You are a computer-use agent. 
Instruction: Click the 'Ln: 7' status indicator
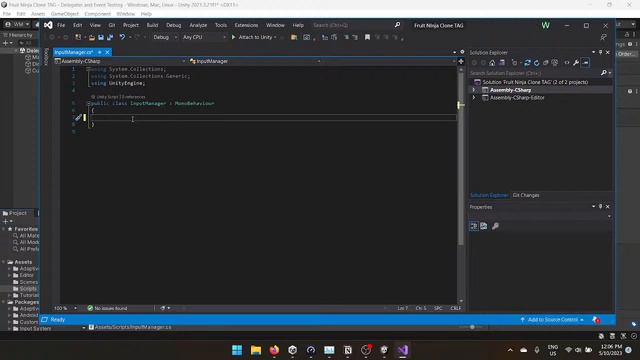402,308
